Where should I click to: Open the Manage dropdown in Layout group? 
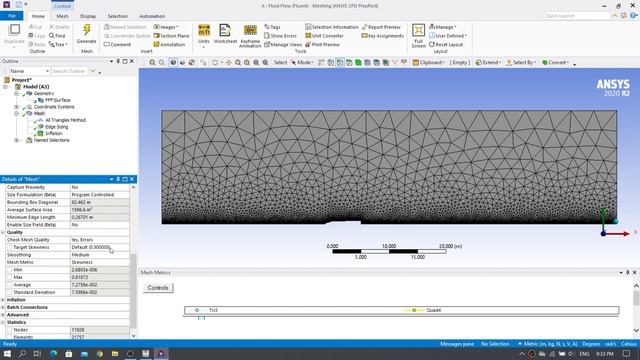443,27
